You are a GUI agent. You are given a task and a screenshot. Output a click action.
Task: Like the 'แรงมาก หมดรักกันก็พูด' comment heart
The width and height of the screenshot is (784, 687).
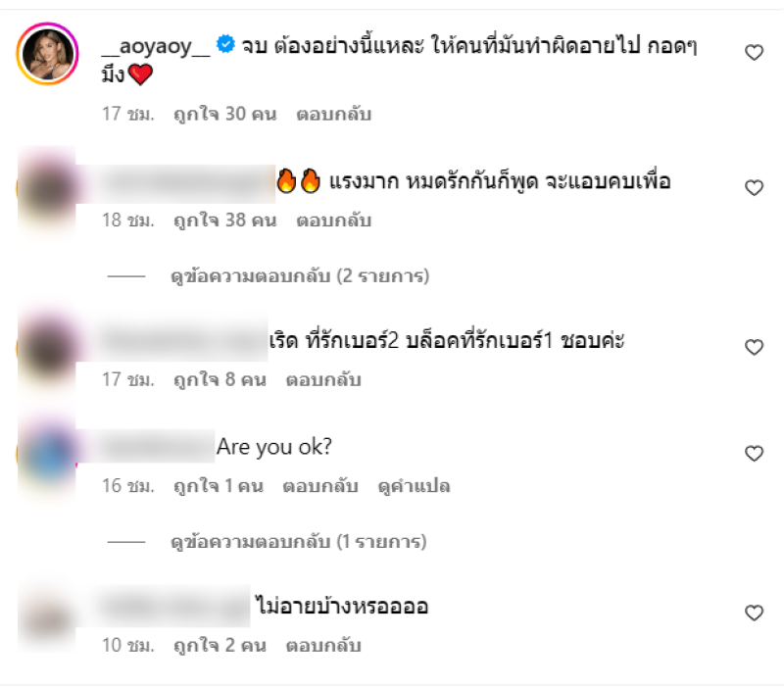[754, 187]
